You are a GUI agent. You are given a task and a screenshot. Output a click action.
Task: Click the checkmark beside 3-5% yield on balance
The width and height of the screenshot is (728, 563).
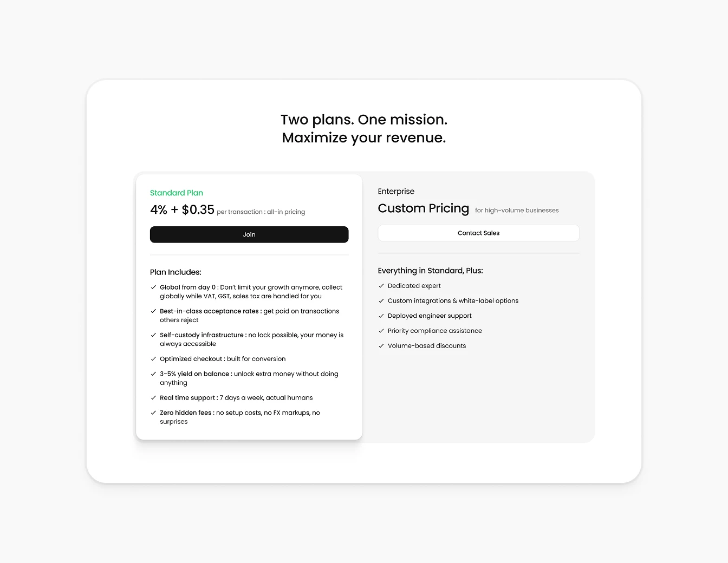(153, 374)
